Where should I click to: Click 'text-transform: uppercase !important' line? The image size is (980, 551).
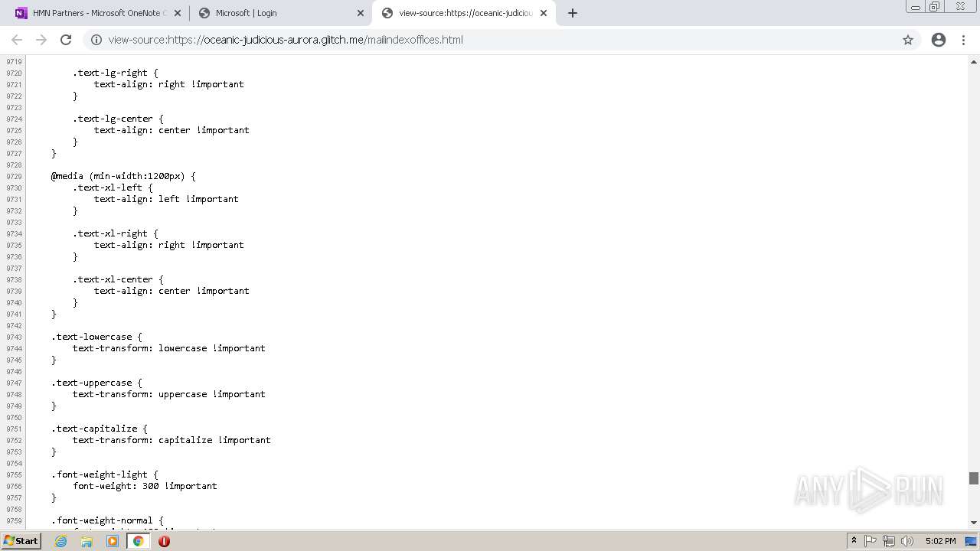pyautogui.click(x=169, y=394)
